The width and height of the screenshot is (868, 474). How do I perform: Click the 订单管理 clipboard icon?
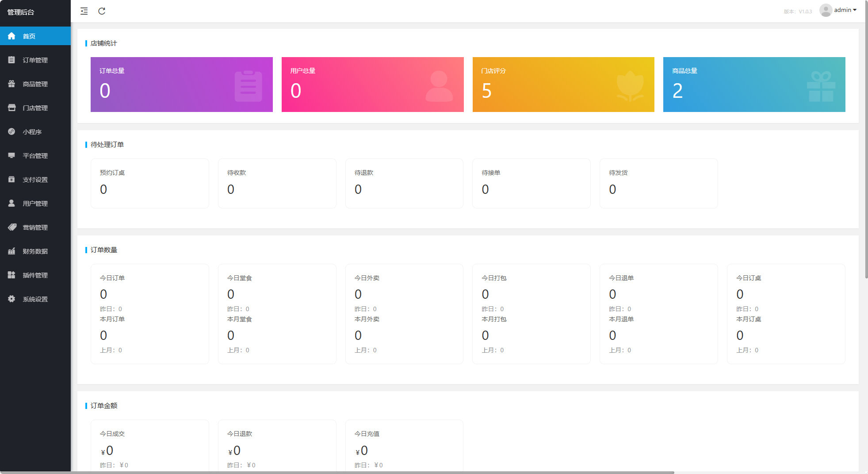(11, 60)
